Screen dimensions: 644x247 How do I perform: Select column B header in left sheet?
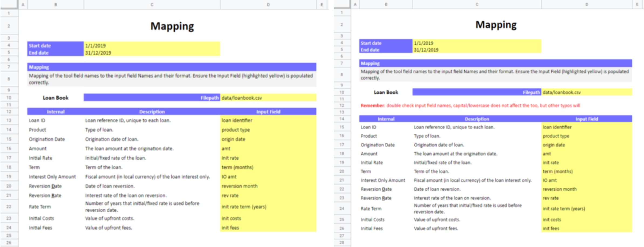click(x=56, y=5)
